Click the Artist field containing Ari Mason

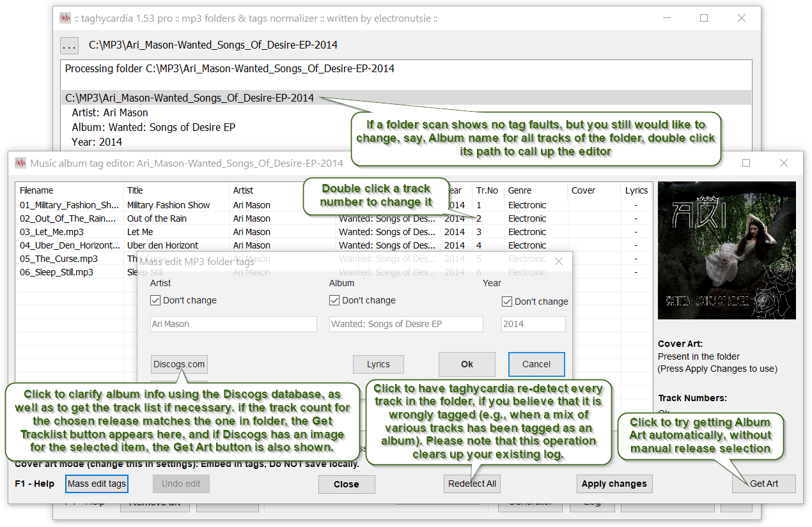(233, 324)
